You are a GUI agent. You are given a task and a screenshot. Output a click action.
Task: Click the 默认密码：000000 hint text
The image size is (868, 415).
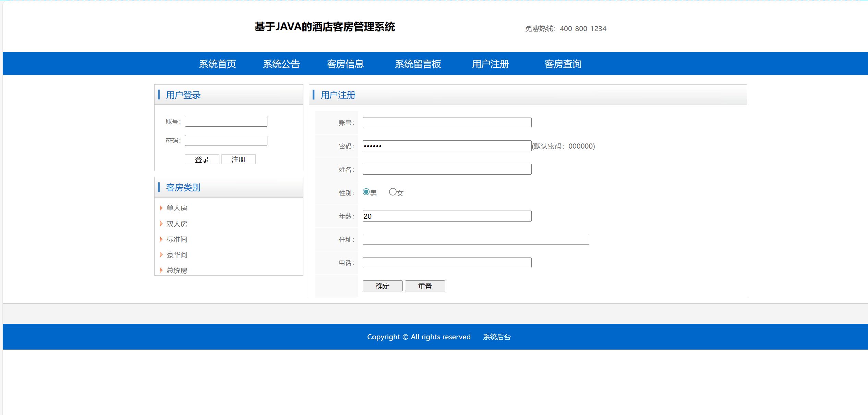click(x=564, y=146)
